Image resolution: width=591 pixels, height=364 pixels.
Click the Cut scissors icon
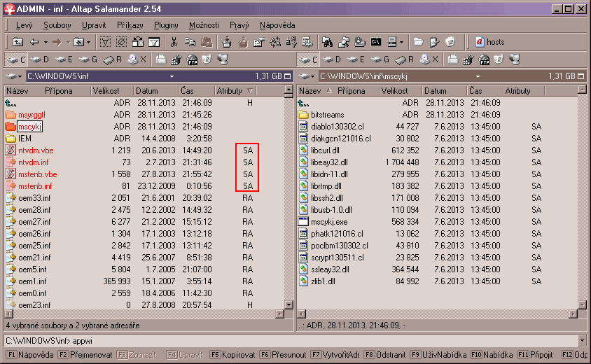pyautogui.click(x=173, y=42)
